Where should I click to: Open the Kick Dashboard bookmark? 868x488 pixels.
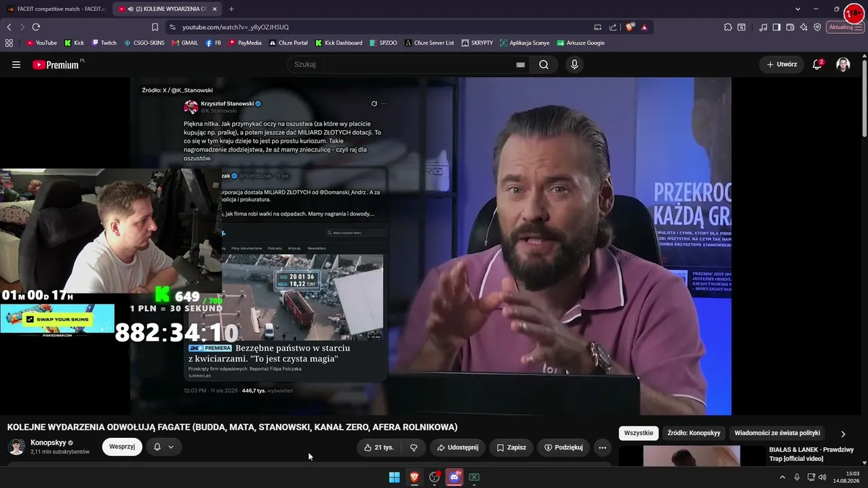coord(338,43)
